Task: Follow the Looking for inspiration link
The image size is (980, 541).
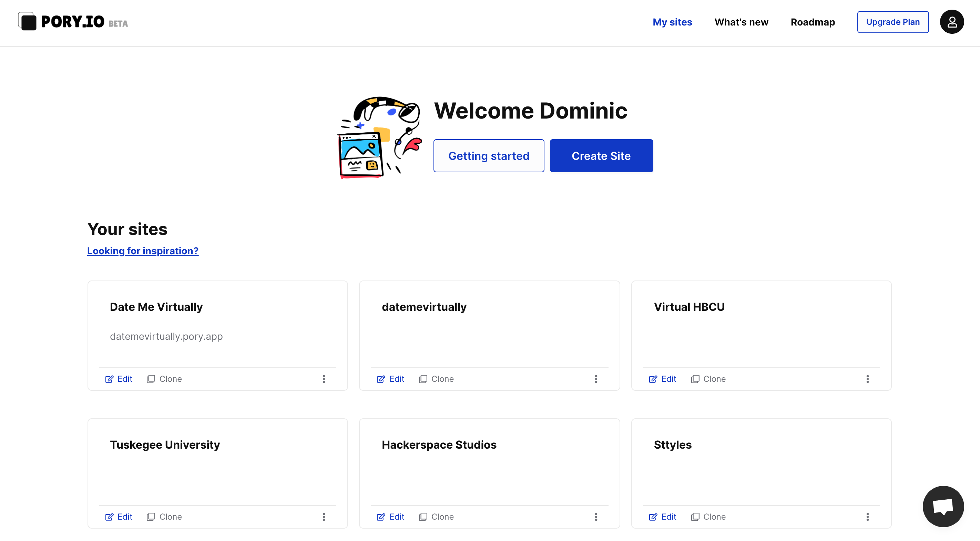Action: 143,251
